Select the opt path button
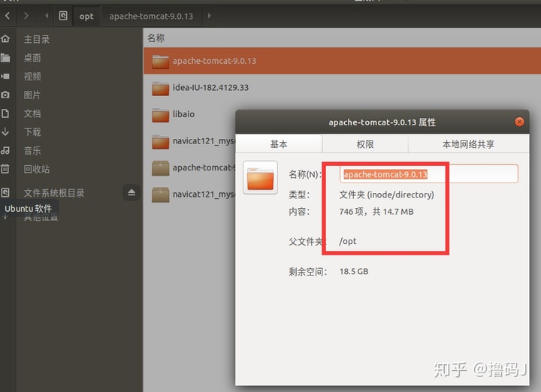Image resolution: width=541 pixels, height=392 pixels. point(86,17)
